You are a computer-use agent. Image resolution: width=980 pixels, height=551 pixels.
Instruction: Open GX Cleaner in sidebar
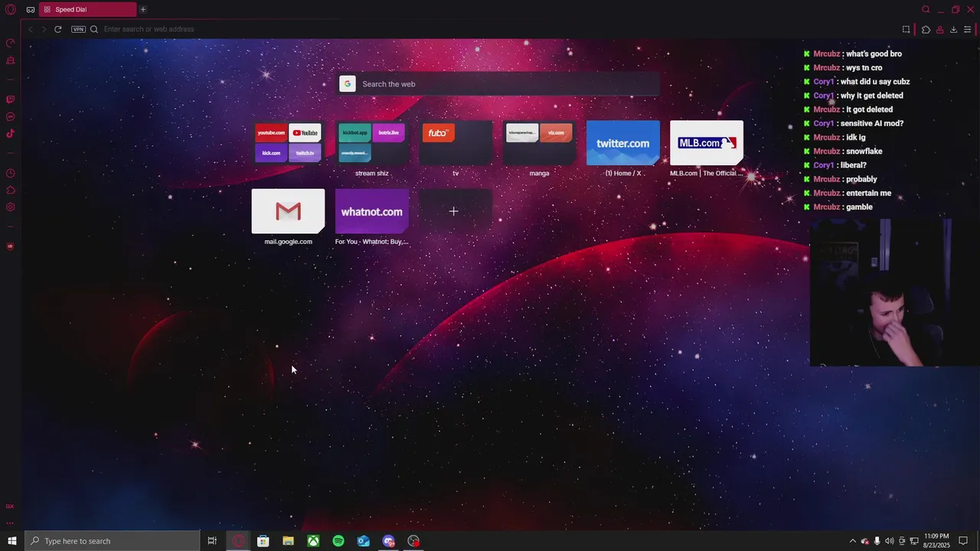[x=10, y=60]
